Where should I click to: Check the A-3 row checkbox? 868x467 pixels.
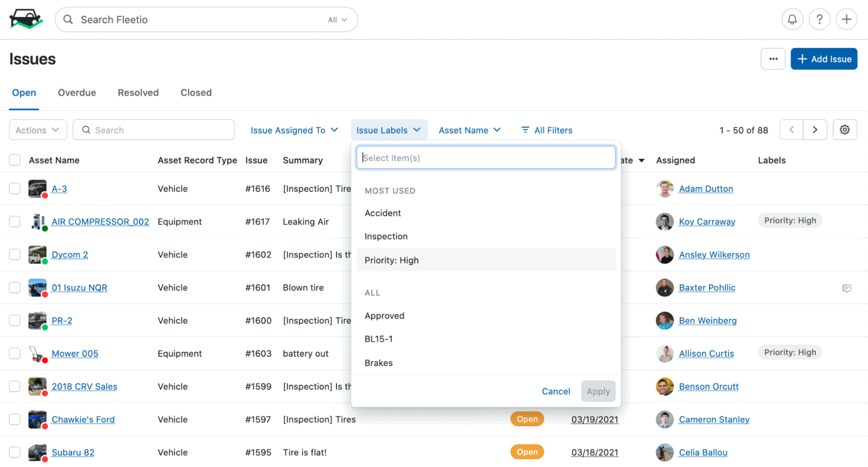click(15, 189)
